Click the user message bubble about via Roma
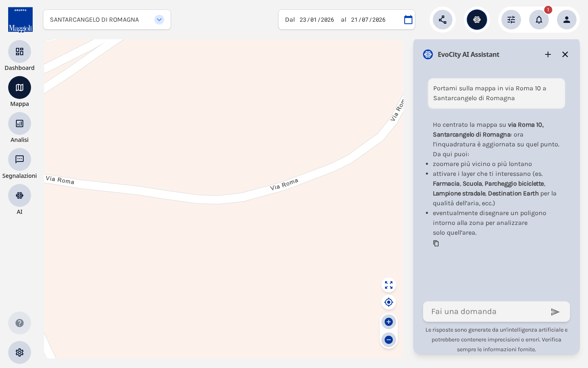 coord(497,93)
